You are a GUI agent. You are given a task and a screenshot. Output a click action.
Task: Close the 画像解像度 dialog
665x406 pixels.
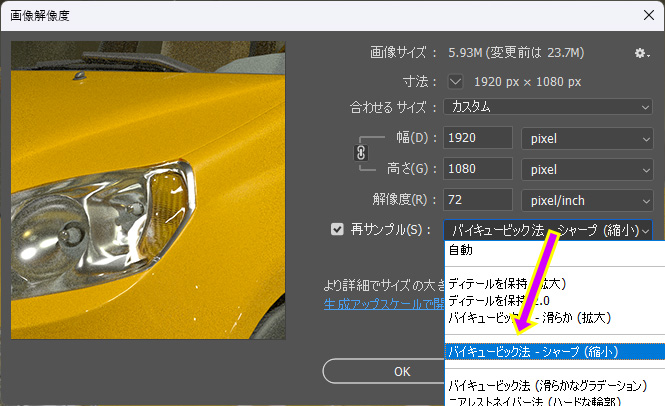[x=642, y=16]
